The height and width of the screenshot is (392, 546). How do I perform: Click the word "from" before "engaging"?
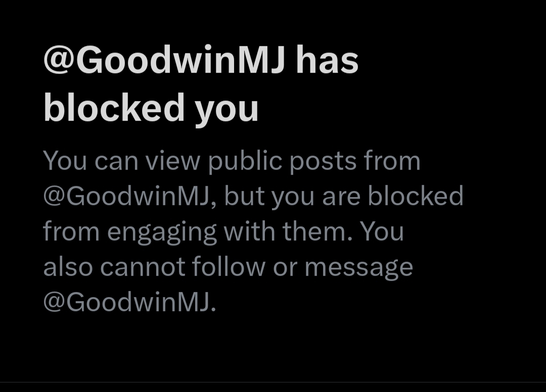(x=71, y=231)
